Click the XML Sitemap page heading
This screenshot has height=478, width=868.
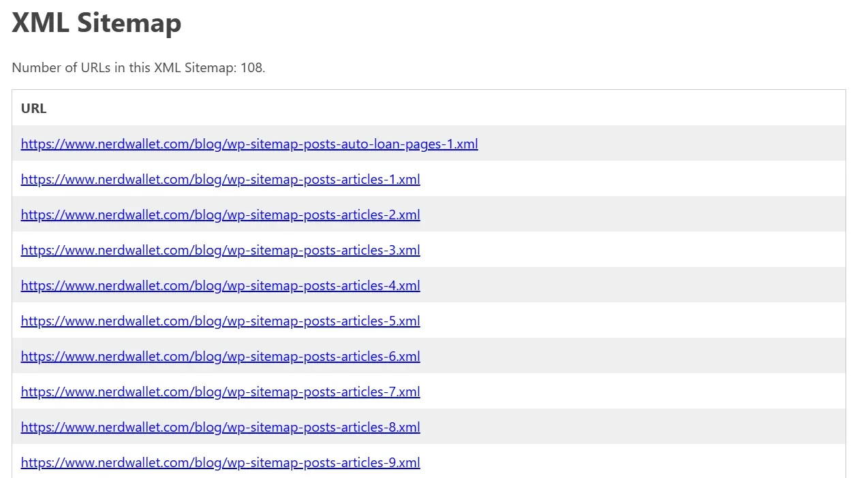[97, 22]
